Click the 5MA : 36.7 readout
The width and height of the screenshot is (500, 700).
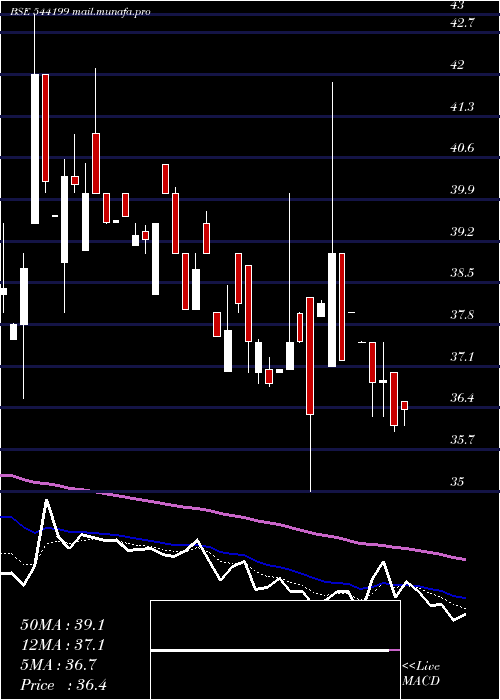[58, 665]
